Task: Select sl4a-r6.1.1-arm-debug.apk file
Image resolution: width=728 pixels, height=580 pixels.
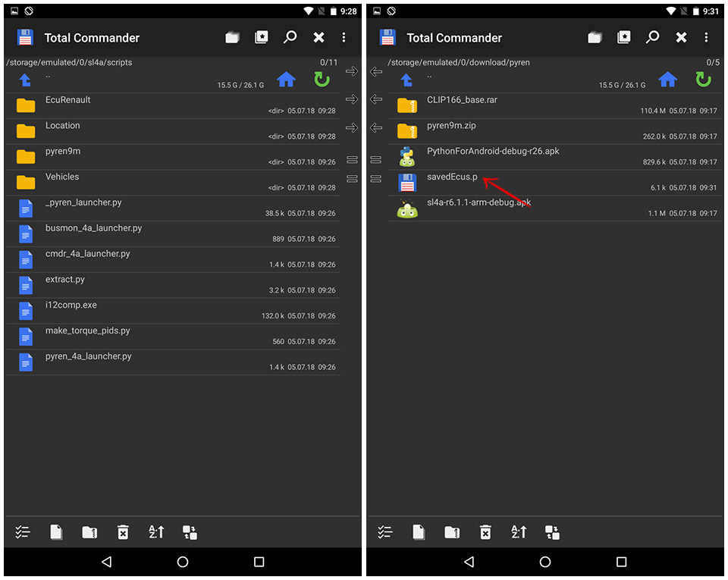Action: tap(555, 208)
